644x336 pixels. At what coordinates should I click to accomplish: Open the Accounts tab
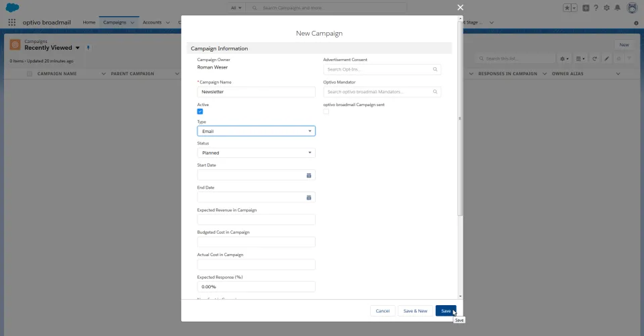click(x=152, y=23)
